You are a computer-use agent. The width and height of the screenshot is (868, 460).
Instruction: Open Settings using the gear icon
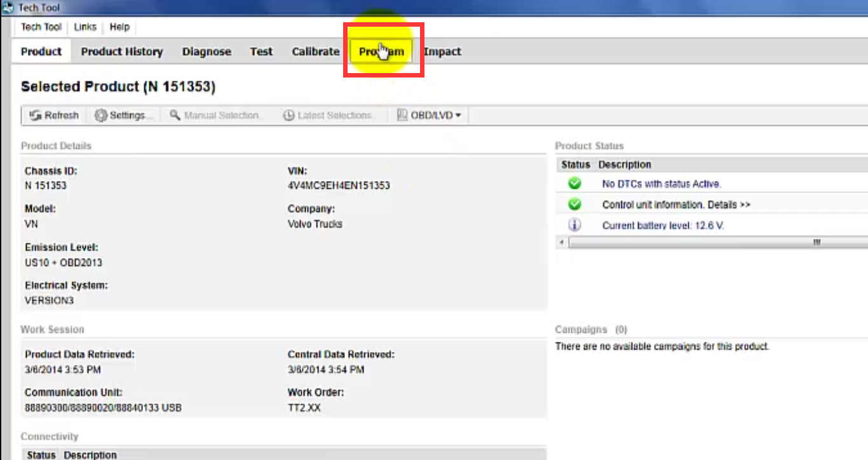(100, 115)
